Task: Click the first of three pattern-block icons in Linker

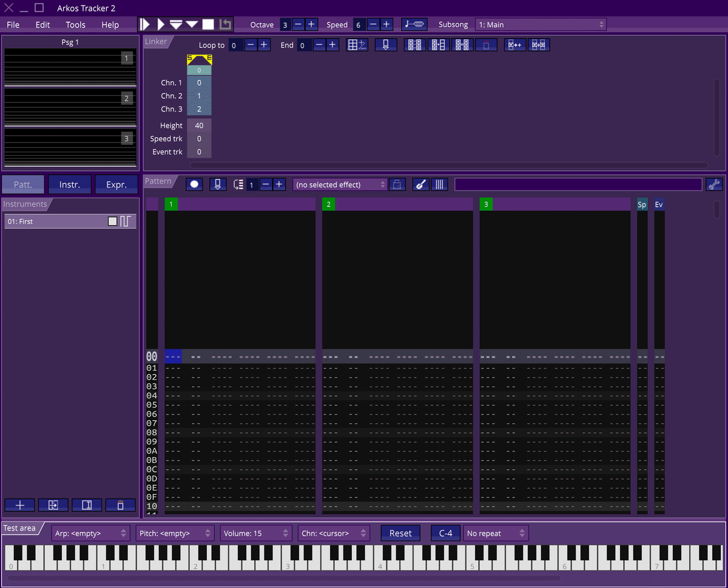Action: click(x=415, y=45)
